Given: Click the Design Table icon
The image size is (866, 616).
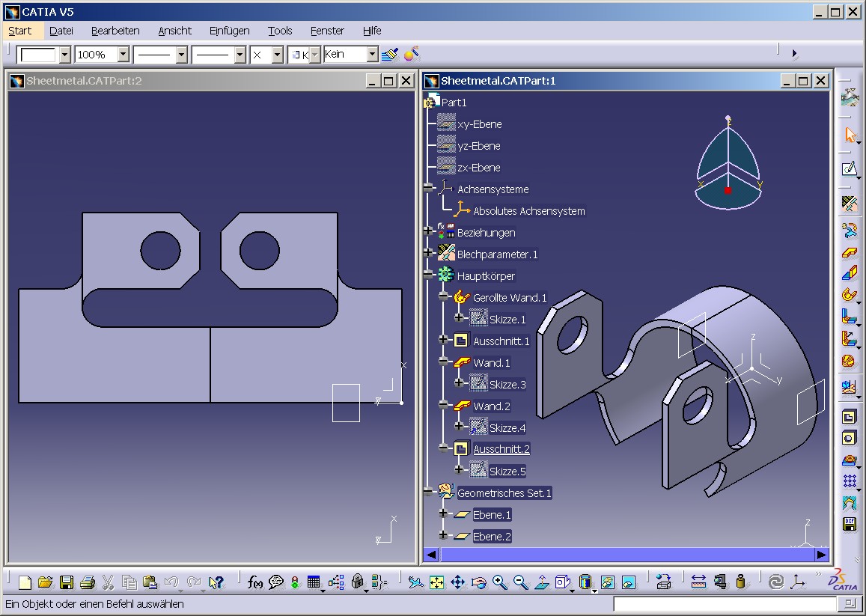Looking at the screenshot, I should [x=313, y=582].
